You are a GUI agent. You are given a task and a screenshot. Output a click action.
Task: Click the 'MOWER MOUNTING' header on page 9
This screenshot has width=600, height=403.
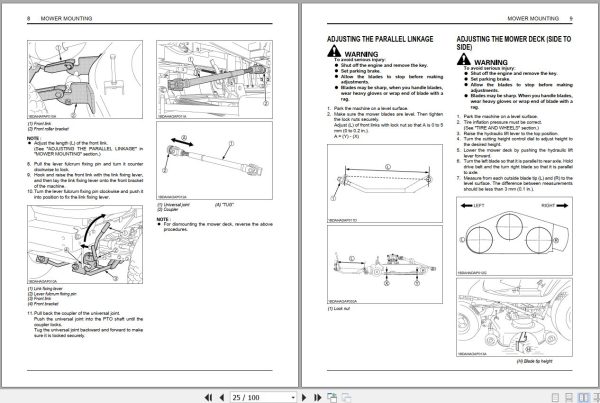click(533, 18)
